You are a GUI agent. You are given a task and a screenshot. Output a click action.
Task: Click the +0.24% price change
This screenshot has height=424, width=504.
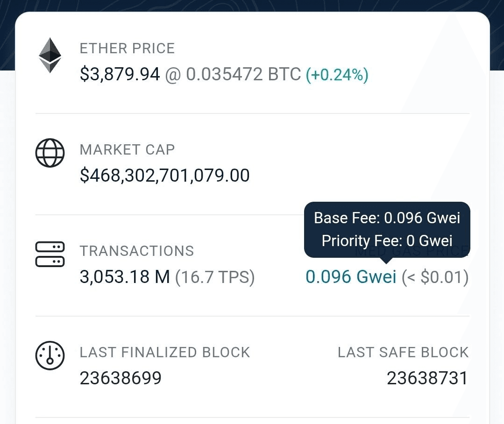(337, 75)
